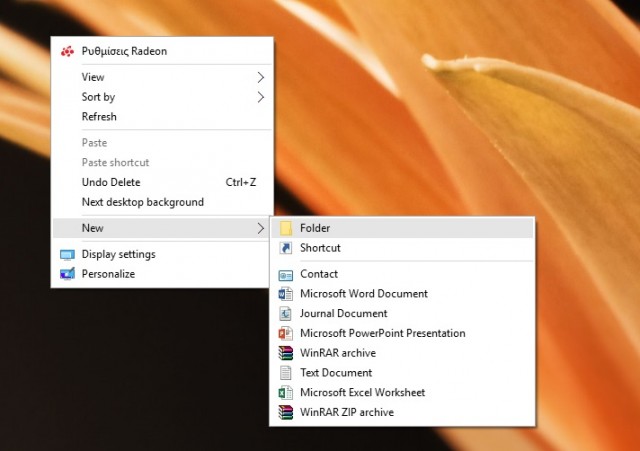Select Refresh from the context menu
The image size is (640, 451).
pos(99,117)
